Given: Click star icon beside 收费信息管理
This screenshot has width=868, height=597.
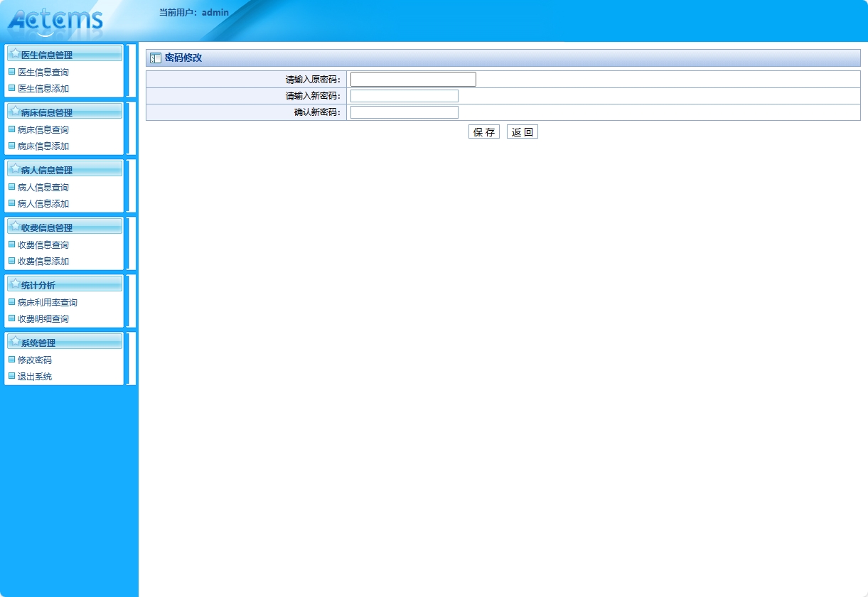Looking at the screenshot, I should (x=15, y=226).
